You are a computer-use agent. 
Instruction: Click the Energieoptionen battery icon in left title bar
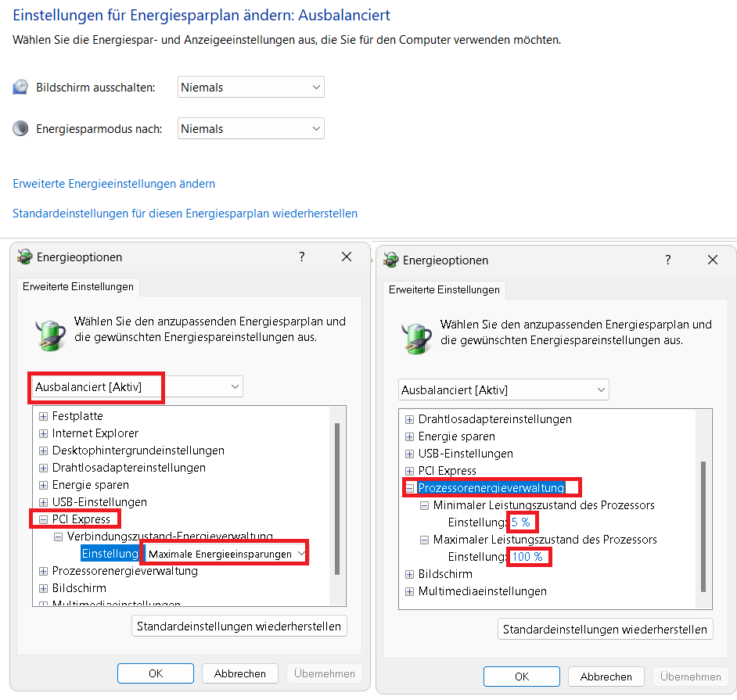click(x=25, y=257)
